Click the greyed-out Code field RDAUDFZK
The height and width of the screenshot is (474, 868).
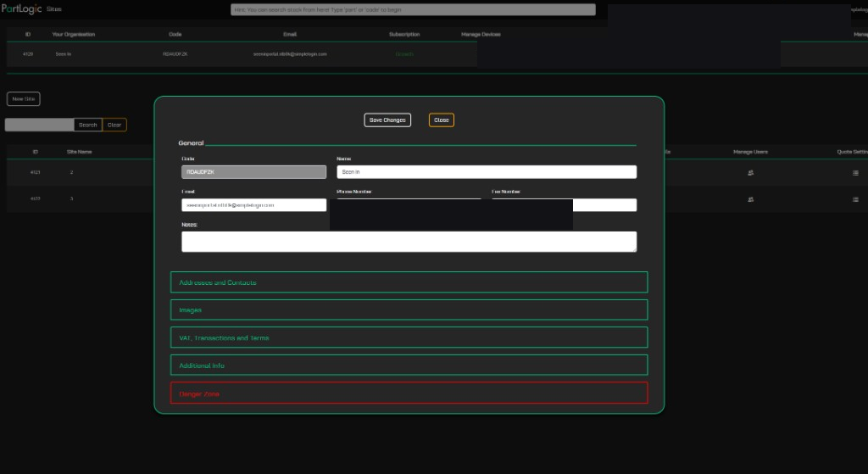click(254, 172)
